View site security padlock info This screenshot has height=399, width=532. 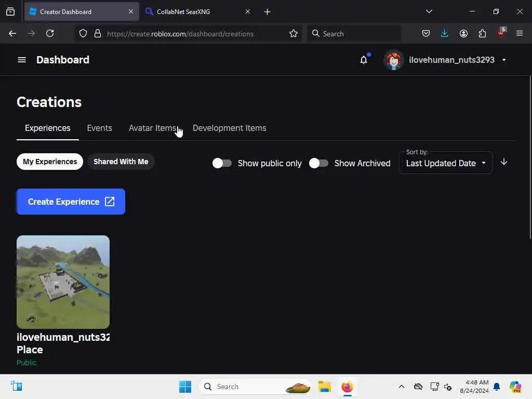(98, 33)
